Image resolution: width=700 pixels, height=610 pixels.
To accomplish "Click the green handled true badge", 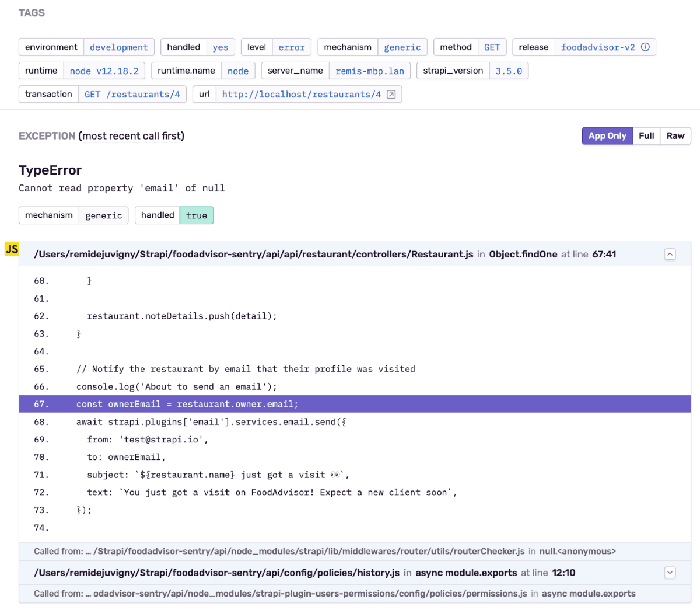I will click(x=197, y=215).
